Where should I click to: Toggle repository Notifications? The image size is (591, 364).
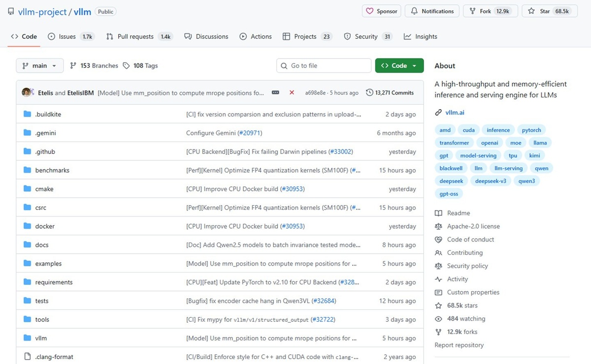(x=432, y=11)
